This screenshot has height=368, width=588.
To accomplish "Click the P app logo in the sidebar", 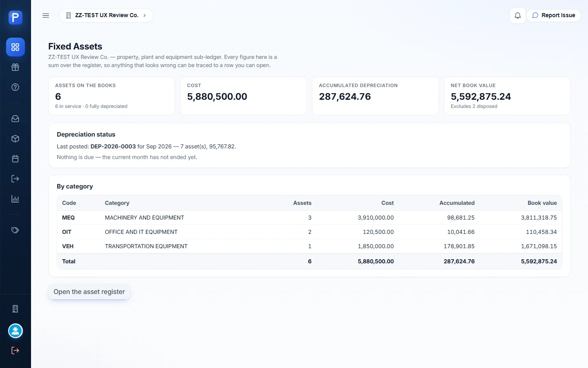I will 16,18.
